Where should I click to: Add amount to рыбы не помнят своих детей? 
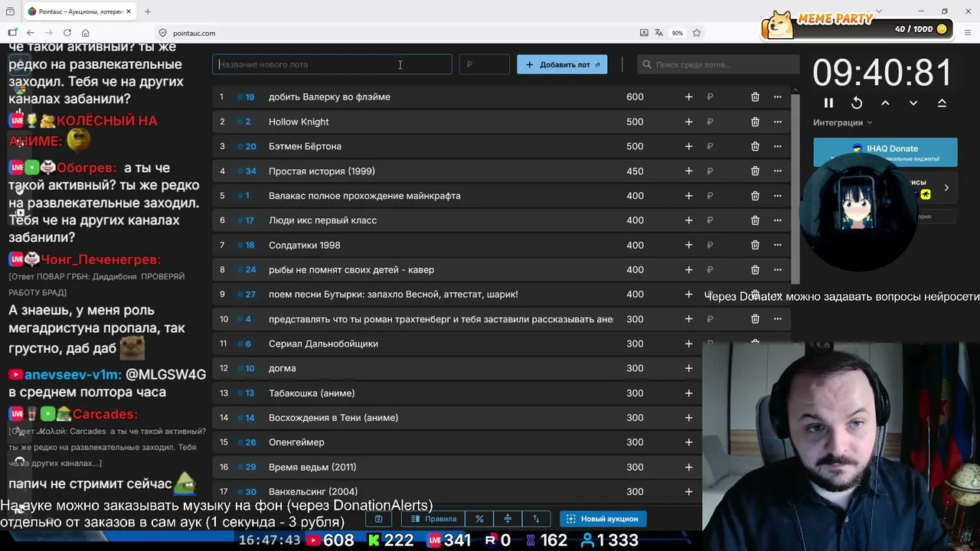(688, 269)
